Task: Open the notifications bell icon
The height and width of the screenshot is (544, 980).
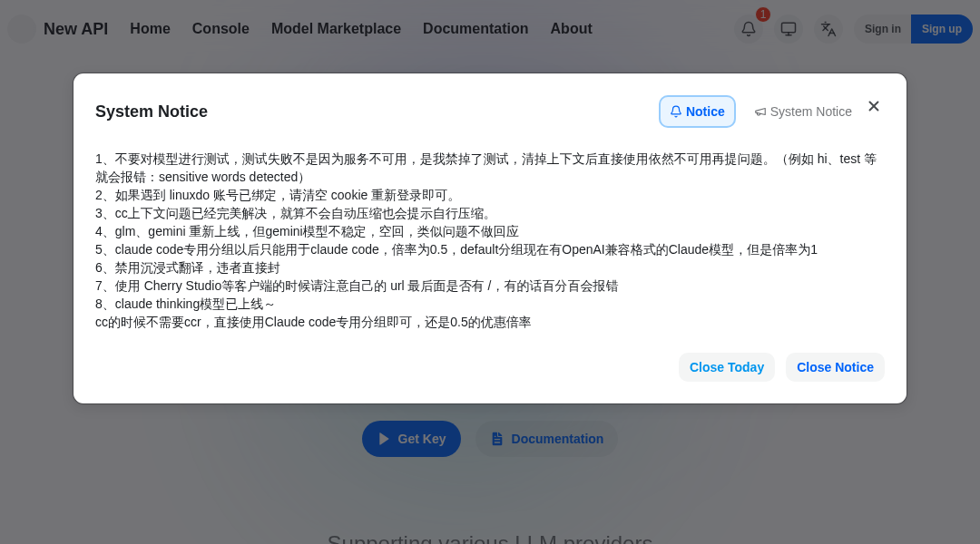Action: [x=749, y=29]
